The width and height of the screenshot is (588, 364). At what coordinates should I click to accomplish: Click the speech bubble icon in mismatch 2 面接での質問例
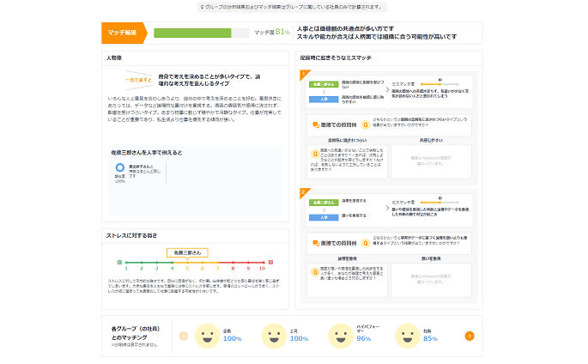click(x=316, y=243)
